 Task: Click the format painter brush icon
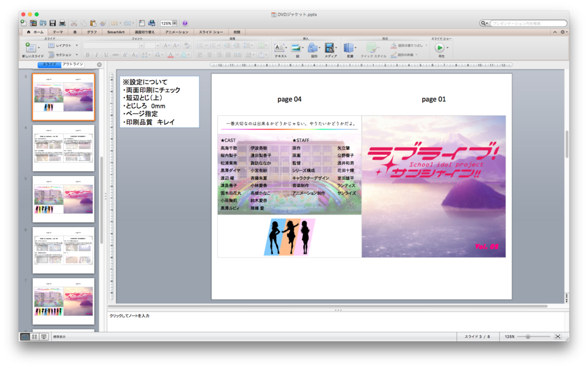pyautogui.click(x=103, y=23)
